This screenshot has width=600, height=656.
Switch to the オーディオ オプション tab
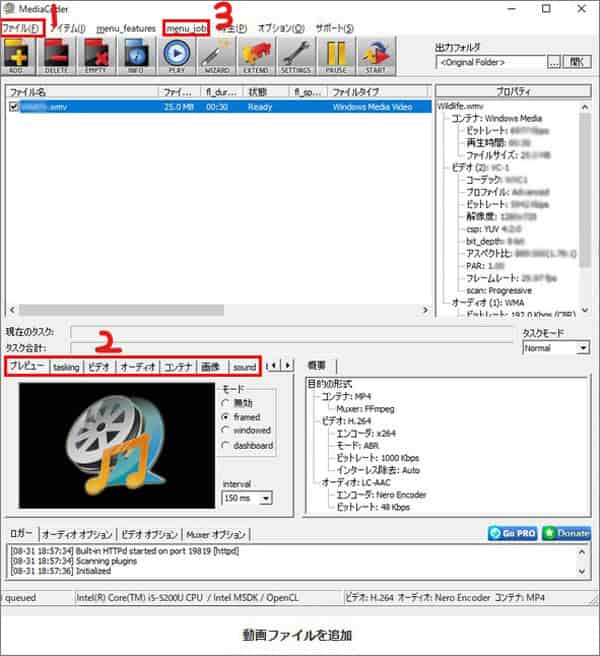[x=77, y=534]
